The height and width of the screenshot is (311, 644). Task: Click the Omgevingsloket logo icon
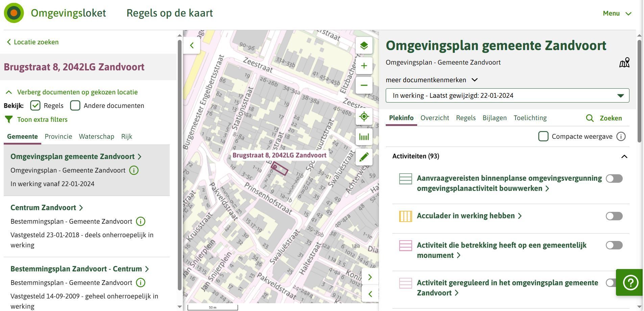(x=14, y=13)
